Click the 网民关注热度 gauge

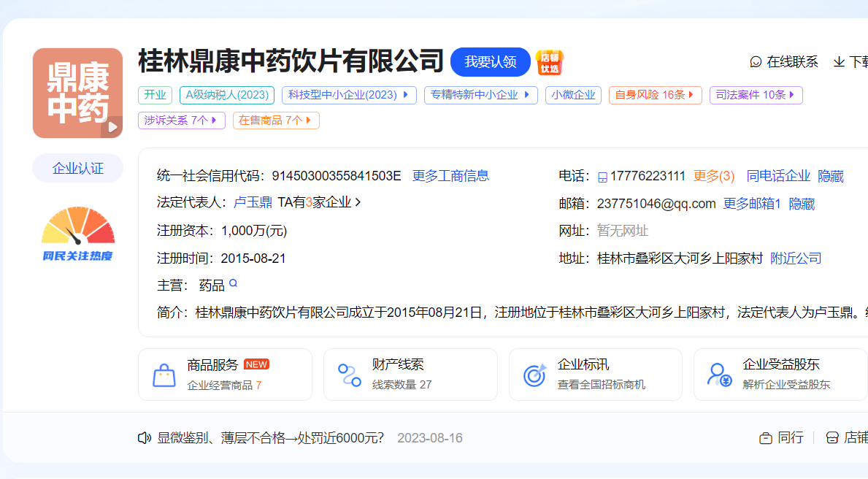[x=78, y=234]
